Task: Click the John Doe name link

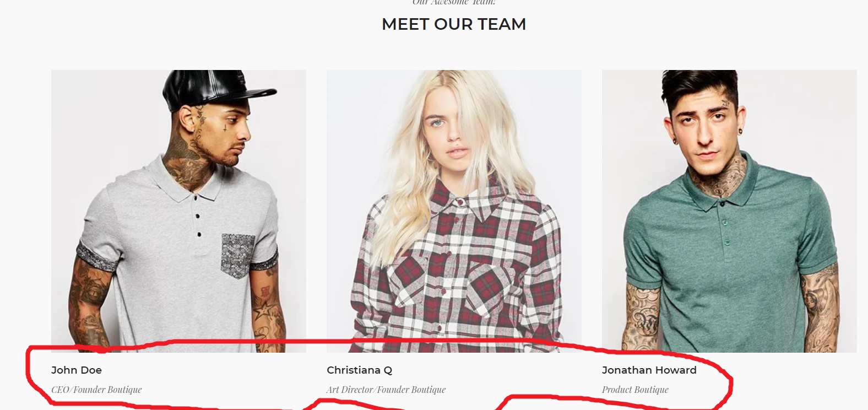Action: pyautogui.click(x=77, y=370)
